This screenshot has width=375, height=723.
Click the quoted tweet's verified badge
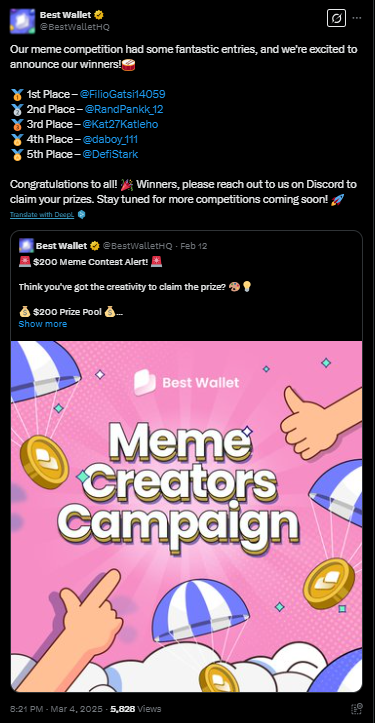point(95,246)
